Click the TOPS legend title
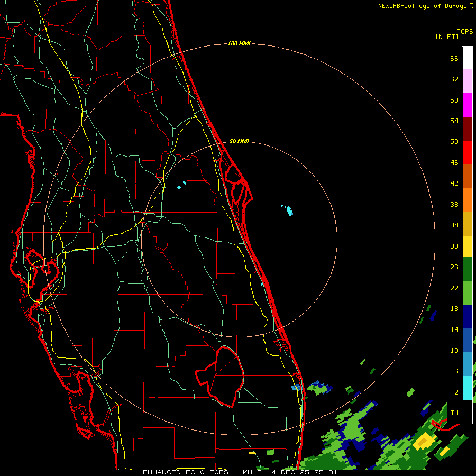Screen dimensions: 476x476 [x=465, y=32]
